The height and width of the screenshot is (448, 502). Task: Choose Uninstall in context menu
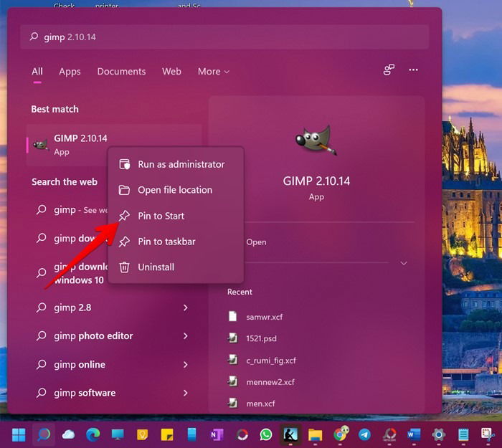pyautogui.click(x=176, y=267)
